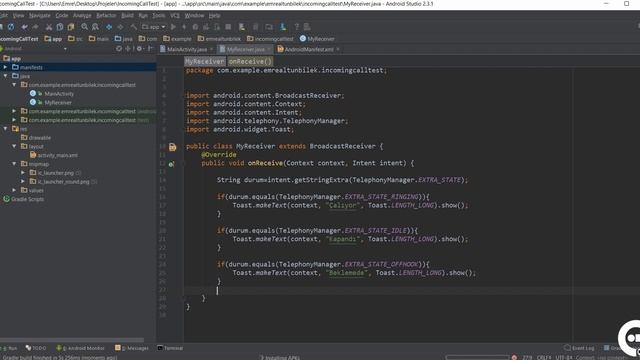Image resolution: width=640 pixels, height=360 pixels.
Task: Collapse the mipmap folder
Action: click(14, 164)
